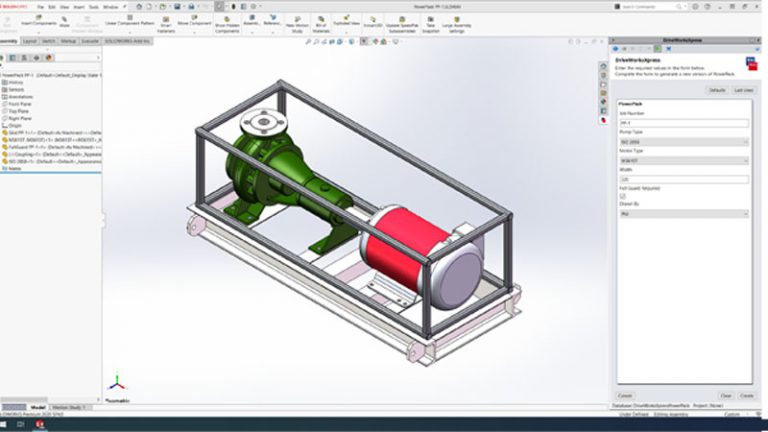The image size is (768, 432).
Task: Select the Mate tool
Action: click(64, 21)
